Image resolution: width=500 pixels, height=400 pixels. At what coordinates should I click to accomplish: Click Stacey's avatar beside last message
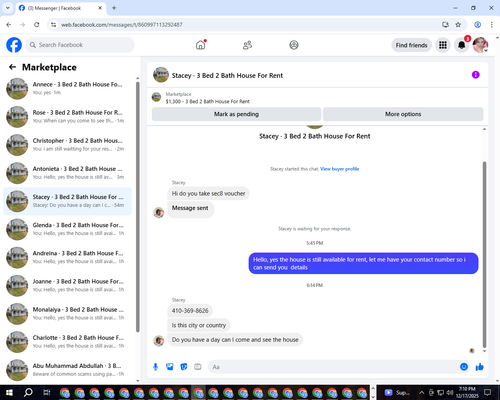(159, 341)
